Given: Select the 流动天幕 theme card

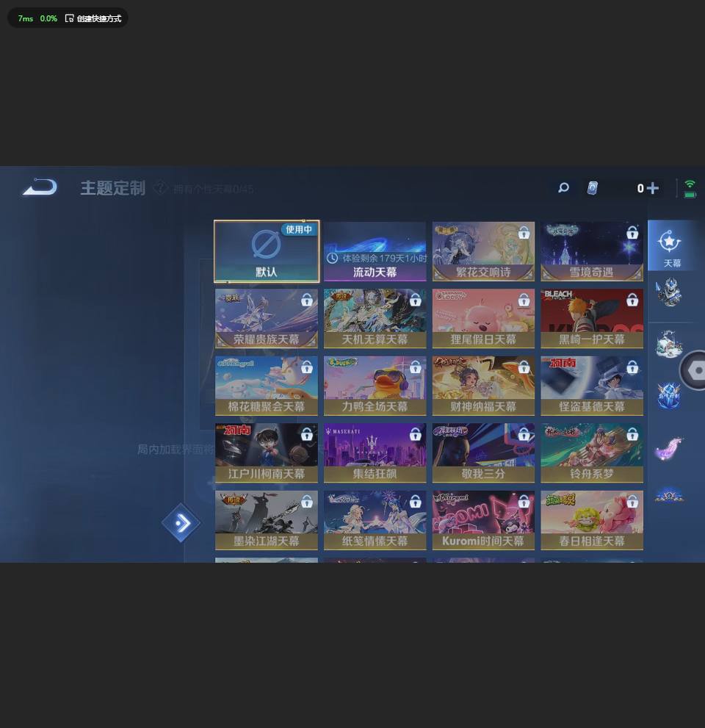Looking at the screenshot, I should point(375,251).
